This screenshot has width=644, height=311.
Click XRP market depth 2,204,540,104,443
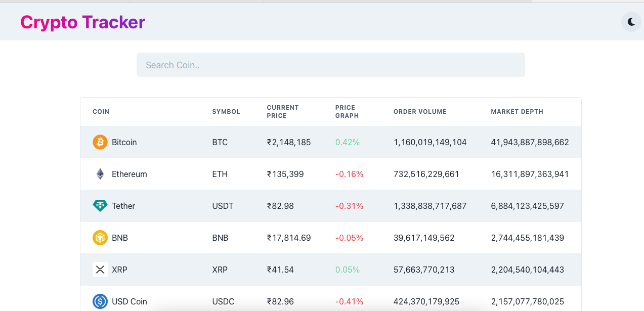click(x=527, y=270)
